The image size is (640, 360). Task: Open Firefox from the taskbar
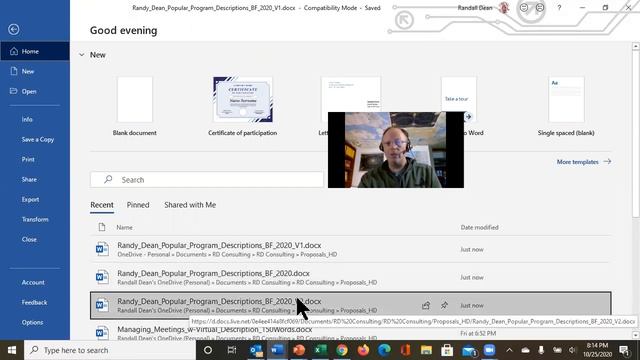click(363, 350)
